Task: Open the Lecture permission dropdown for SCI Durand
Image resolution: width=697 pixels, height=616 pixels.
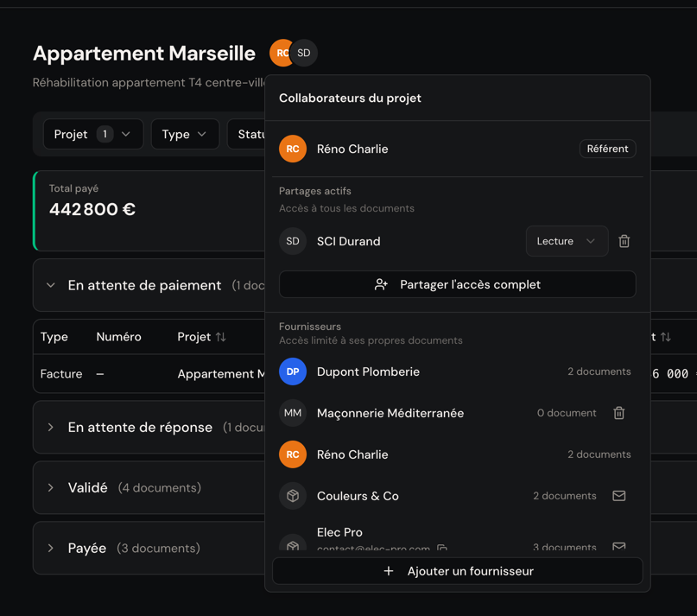Action: [x=567, y=241]
